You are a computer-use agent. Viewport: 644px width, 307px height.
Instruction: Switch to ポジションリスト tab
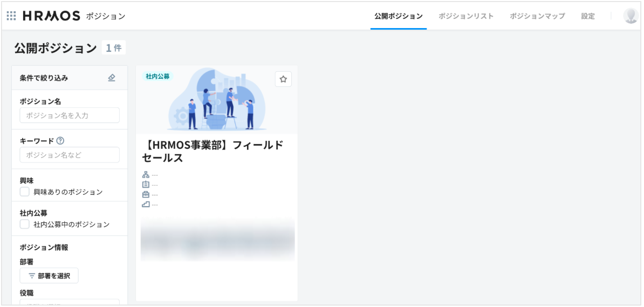pos(466,16)
